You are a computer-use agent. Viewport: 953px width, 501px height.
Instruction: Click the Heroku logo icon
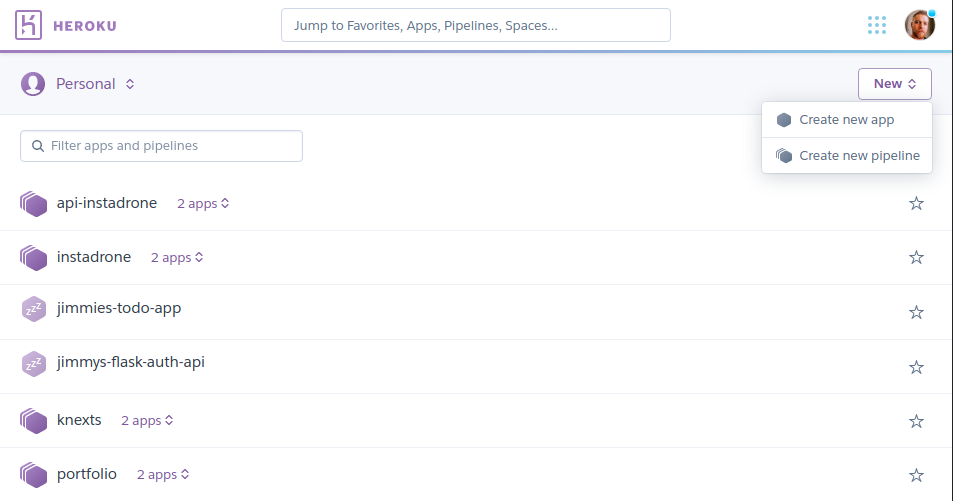pyautogui.click(x=30, y=25)
